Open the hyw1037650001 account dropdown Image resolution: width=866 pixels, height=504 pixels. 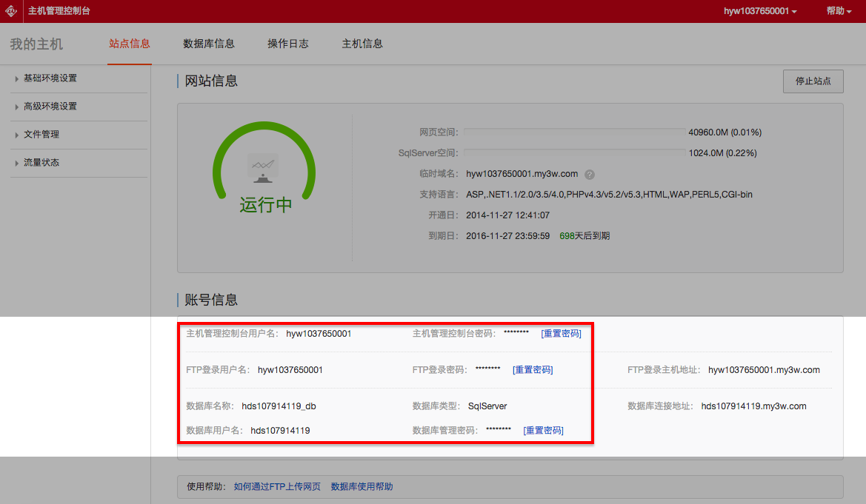[760, 11]
